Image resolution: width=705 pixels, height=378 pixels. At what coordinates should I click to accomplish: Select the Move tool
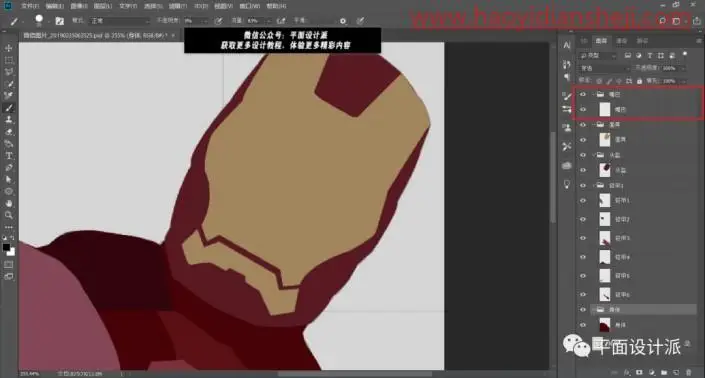9,48
